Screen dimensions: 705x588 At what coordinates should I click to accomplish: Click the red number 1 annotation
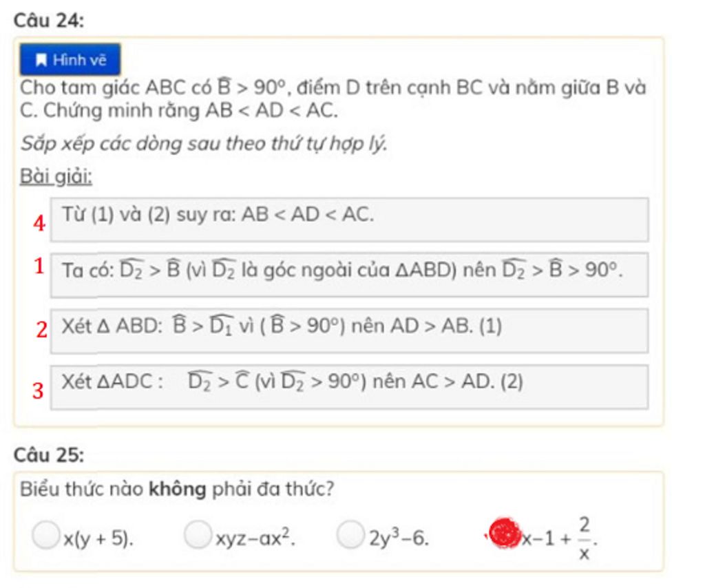click(39, 266)
